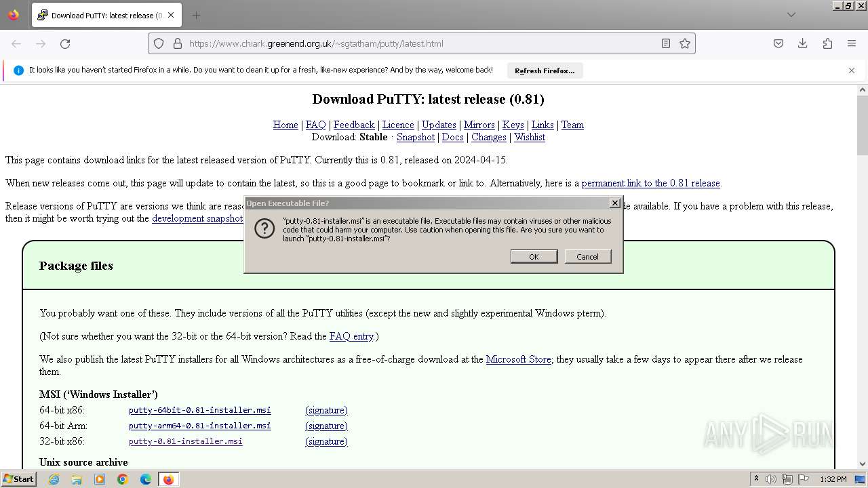Click the page vertical scrollbar thumb
868x488 pixels.
pos(863,125)
